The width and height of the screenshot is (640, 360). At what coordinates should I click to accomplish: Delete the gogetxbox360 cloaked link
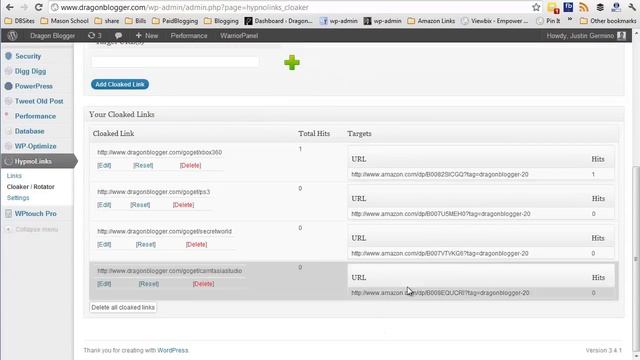190,165
